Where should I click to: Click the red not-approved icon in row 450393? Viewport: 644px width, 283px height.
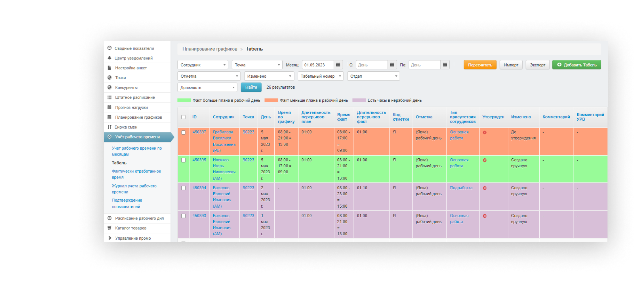[x=485, y=216]
